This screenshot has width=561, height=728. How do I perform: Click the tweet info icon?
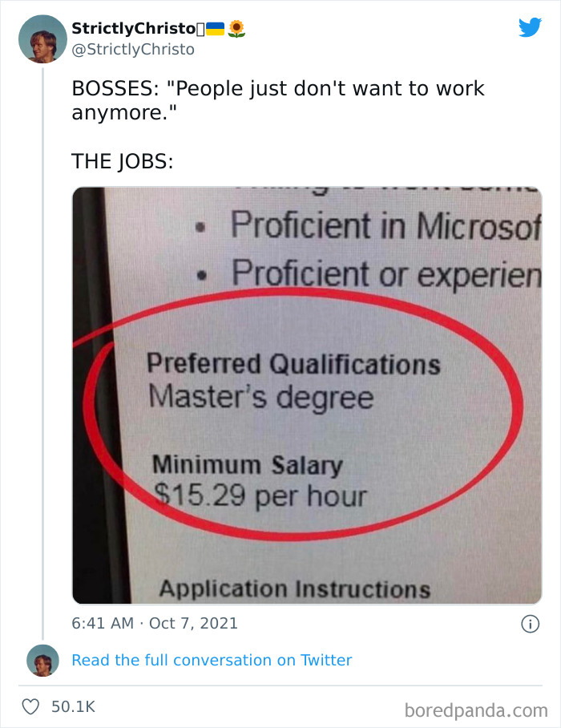point(530,623)
